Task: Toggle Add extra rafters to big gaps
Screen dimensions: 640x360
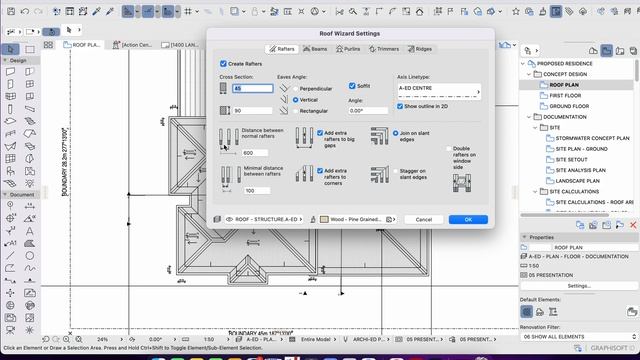Action: pyautogui.click(x=320, y=133)
